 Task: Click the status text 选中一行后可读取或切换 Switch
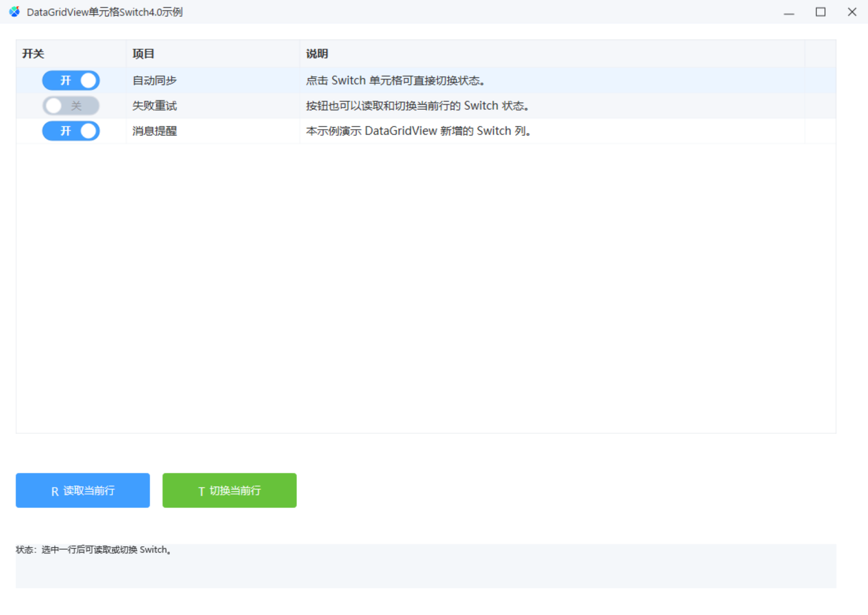pyautogui.click(x=106, y=550)
